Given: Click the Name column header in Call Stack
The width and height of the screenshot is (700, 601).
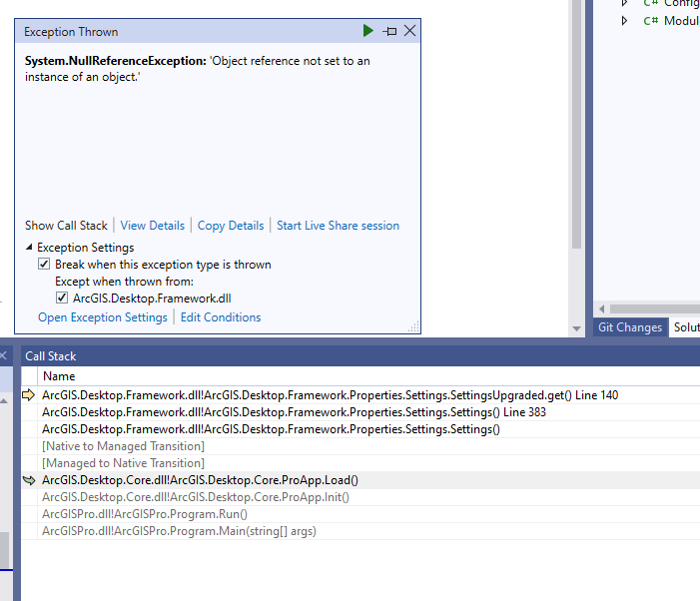Looking at the screenshot, I should tap(59, 376).
